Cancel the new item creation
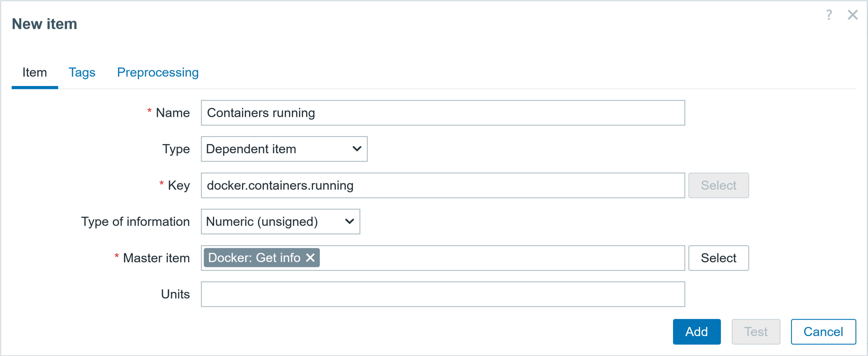 click(823, 332)
